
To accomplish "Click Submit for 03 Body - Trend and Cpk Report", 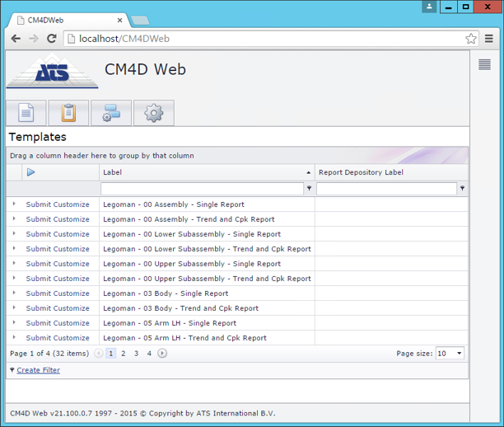I will pyautogui.click(x=39, y=308).
